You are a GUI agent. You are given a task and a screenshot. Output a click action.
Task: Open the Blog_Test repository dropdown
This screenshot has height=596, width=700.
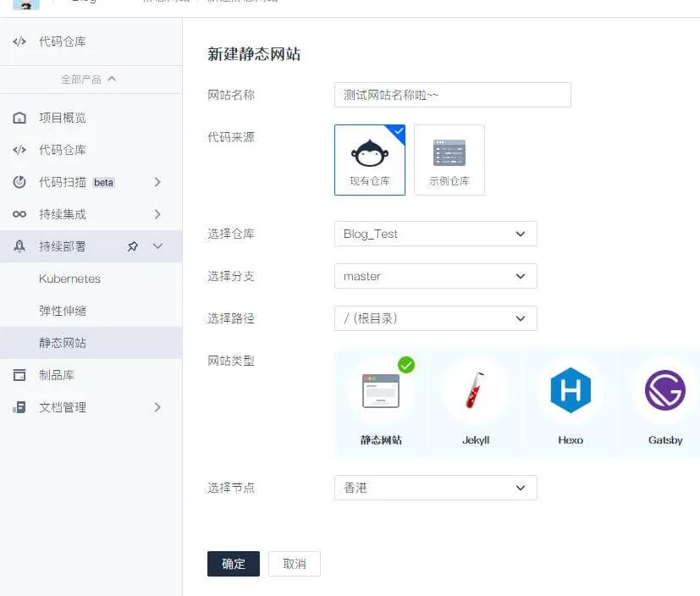[x=435, y=234]
